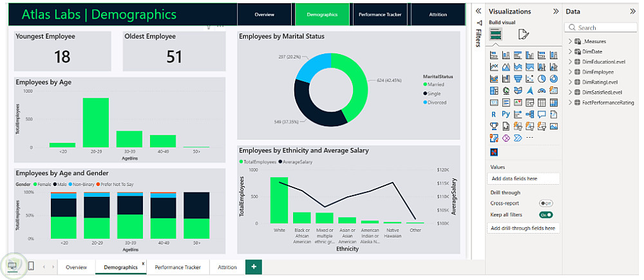
Task: Open the Format visual pane icon
Action: [523, 35]
